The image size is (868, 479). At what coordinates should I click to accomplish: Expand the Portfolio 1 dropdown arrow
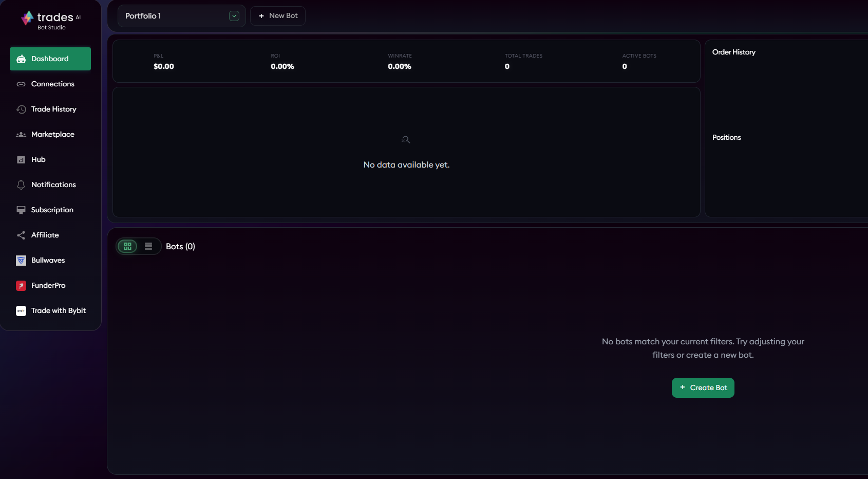[x=234, y=16]
